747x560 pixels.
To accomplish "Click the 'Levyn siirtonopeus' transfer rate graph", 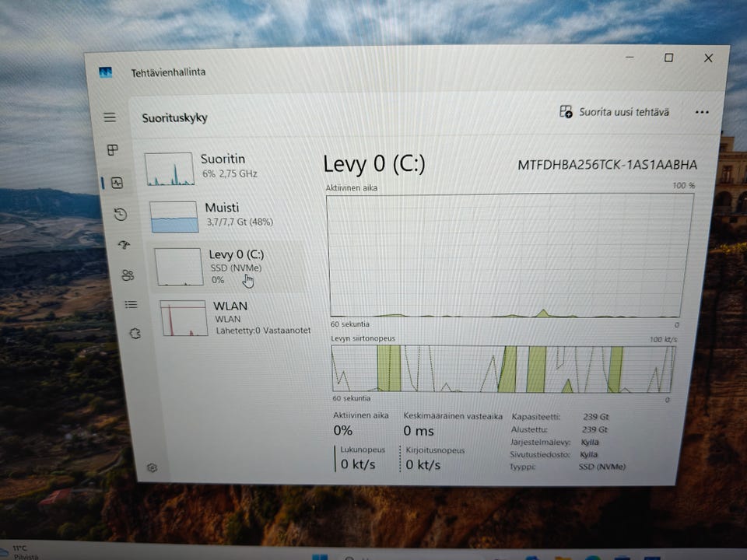I will (503, 369).
